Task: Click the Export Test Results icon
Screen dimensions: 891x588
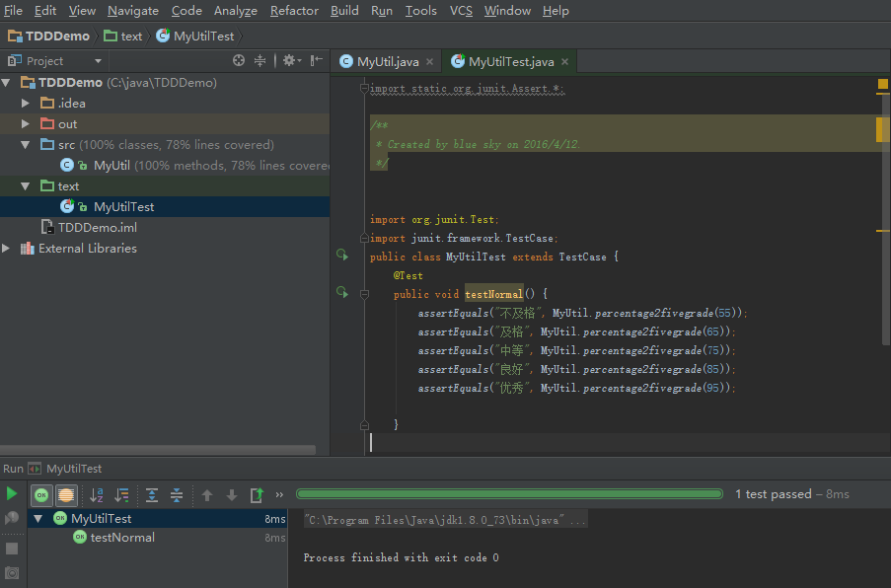Action: point(257,495)
